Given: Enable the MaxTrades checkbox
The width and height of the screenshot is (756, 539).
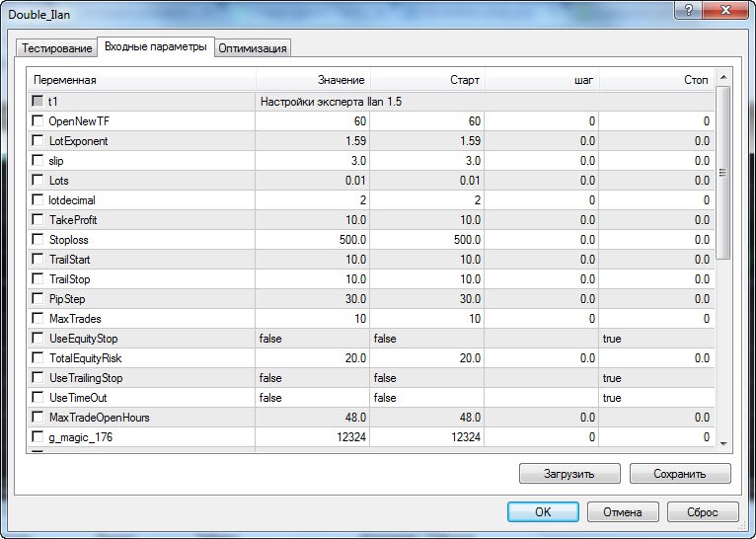Looking at the screenshot, I should pyautogui.click(x=38, y=319).
